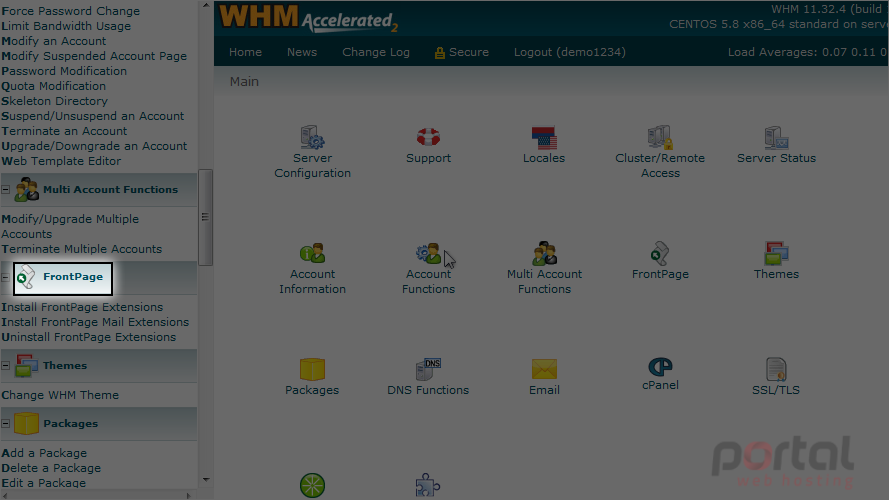
Task: Click Force Password Change link
Action: [x=70, y=11]
